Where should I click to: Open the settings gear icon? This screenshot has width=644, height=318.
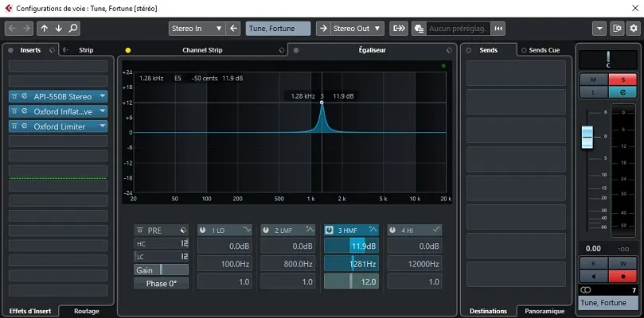coord(633,29)
